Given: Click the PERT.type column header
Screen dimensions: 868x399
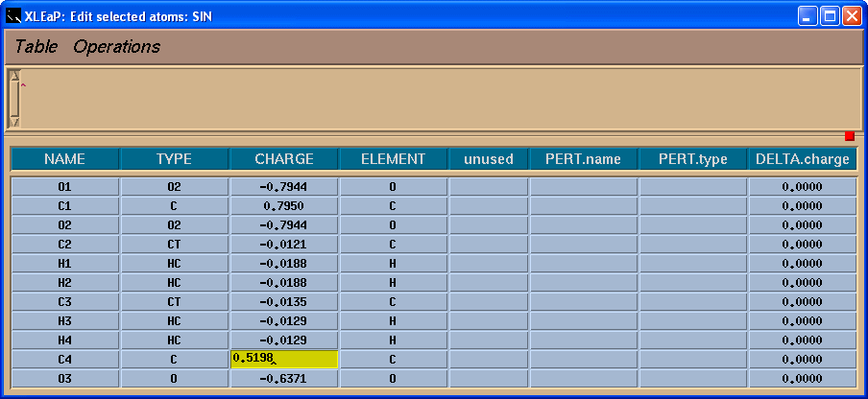Looking at the screenshot, I should tap(693, 160).
